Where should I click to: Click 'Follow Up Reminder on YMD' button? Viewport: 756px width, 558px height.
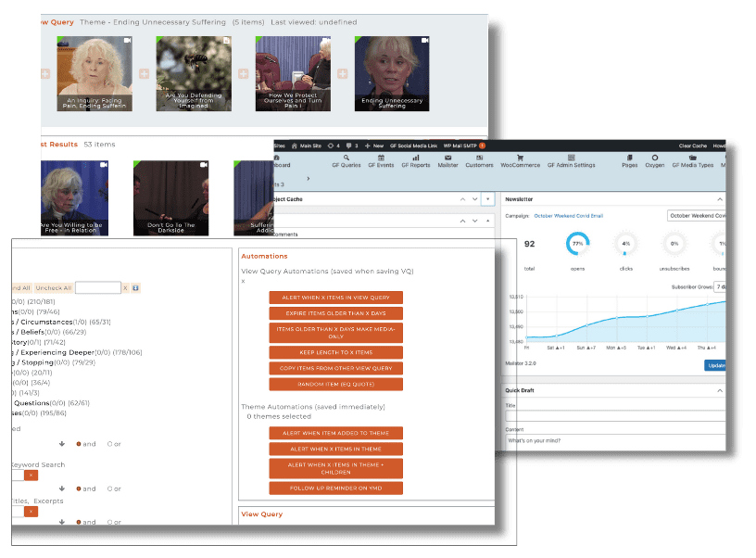point(335,488)
